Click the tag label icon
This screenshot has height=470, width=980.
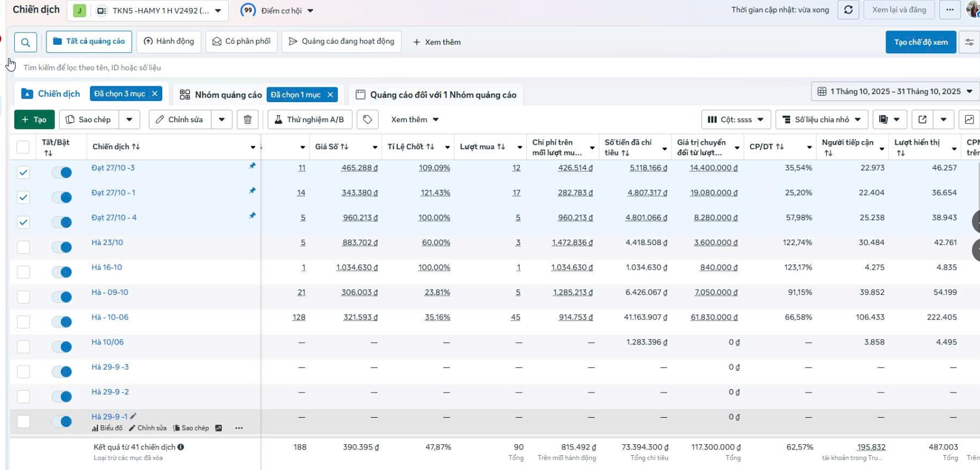point(368,119)
